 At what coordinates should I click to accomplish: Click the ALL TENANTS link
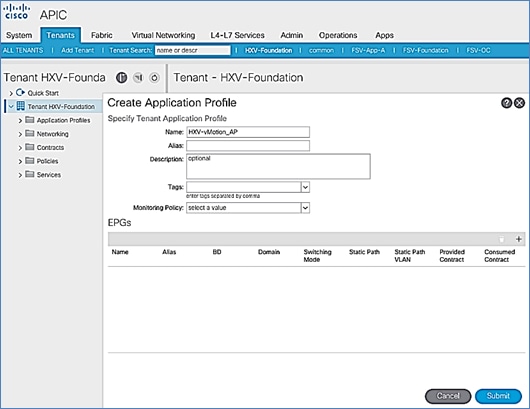(x=23, y=50)
